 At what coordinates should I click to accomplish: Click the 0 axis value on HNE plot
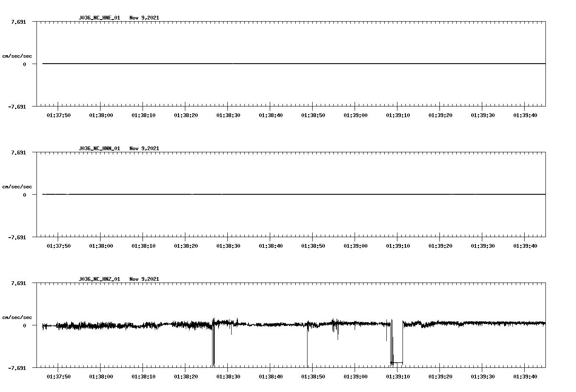25,64
